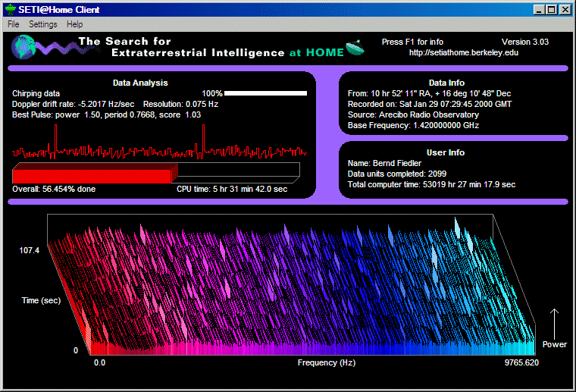Click the 'Data Info' heading

[x=446, y=83]
